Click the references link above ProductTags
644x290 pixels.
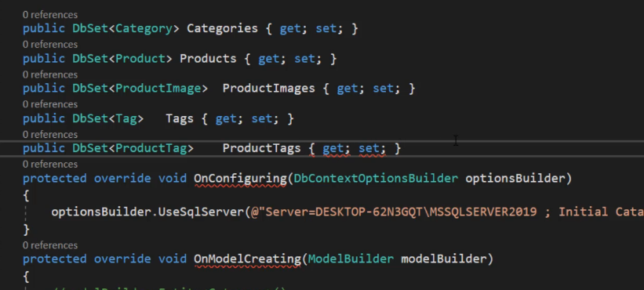50,135
